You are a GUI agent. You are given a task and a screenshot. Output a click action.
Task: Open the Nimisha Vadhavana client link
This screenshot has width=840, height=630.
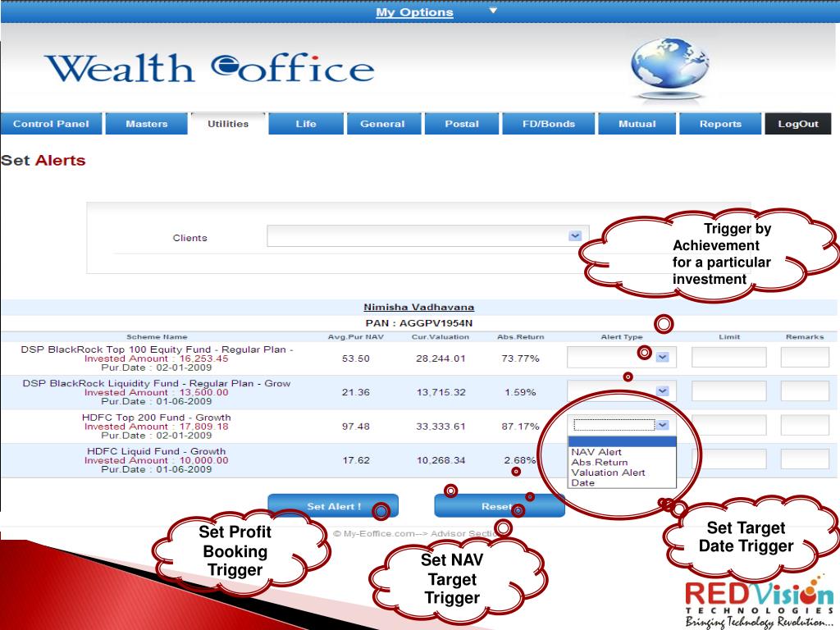[419, 308]
